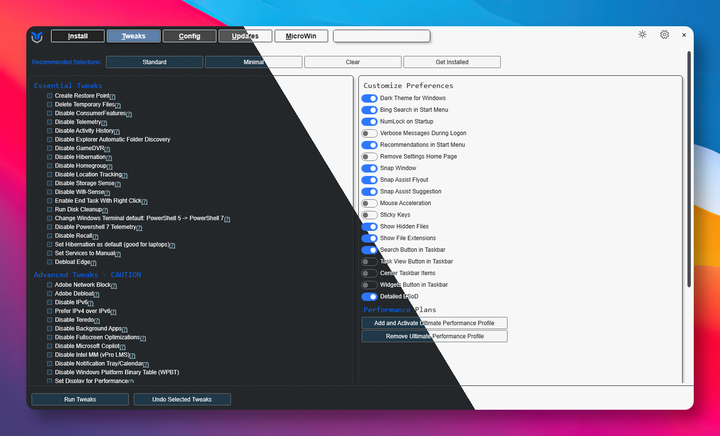720x436 pixels.
Task: Click the Customize Preferences heading
Action: [x=408, y=85]
